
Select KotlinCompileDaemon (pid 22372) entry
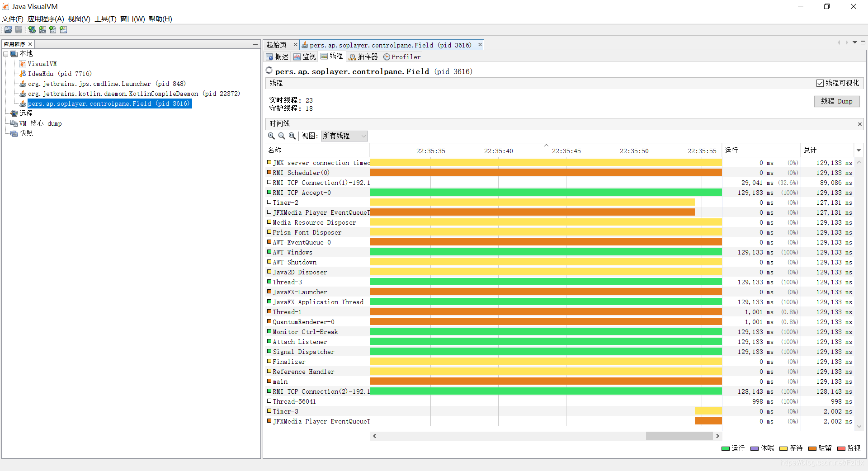(134, 94)
